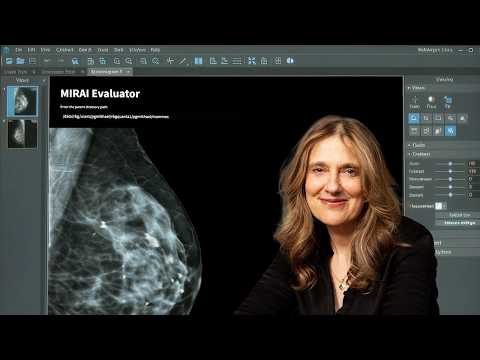Collapse the section containing the sliders
The height and width of the screenshot is (360, 480).
pyautogui.click(x=409, y=154)
